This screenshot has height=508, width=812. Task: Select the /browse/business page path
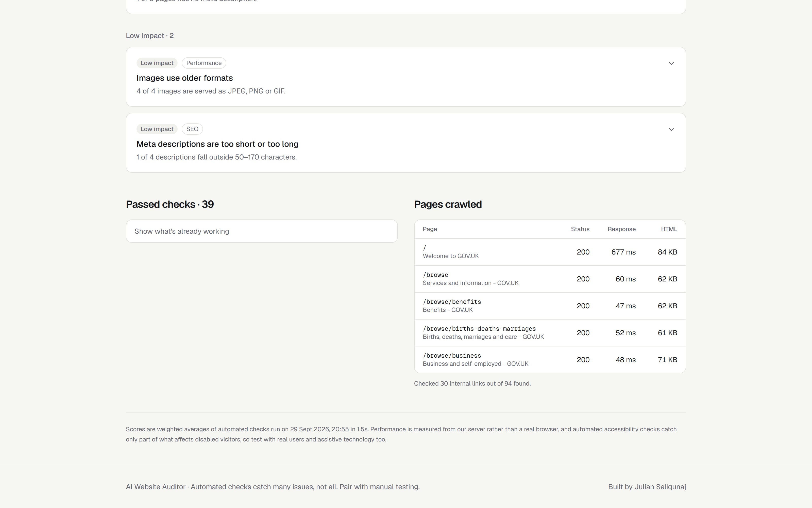pos(452,355)
